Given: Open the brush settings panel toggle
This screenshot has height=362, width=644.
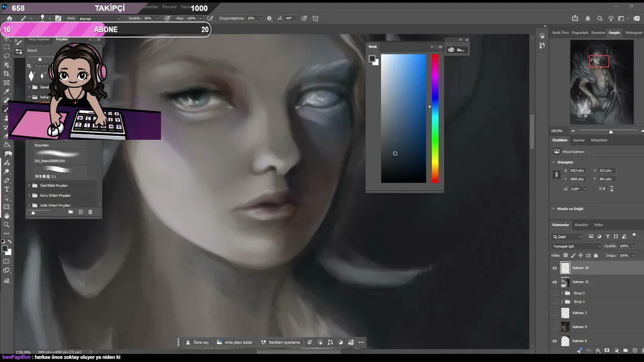Looking at the screenshot, I should 58,19.
